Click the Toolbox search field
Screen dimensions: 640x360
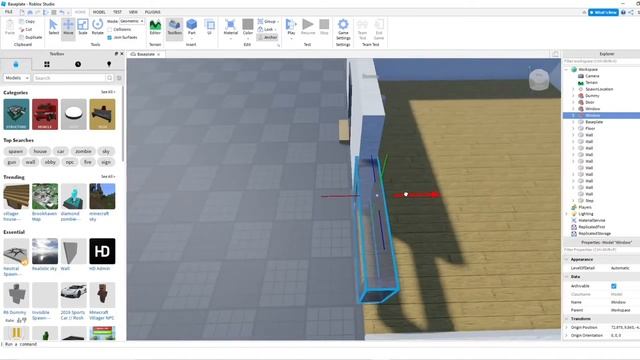(69, 78)
